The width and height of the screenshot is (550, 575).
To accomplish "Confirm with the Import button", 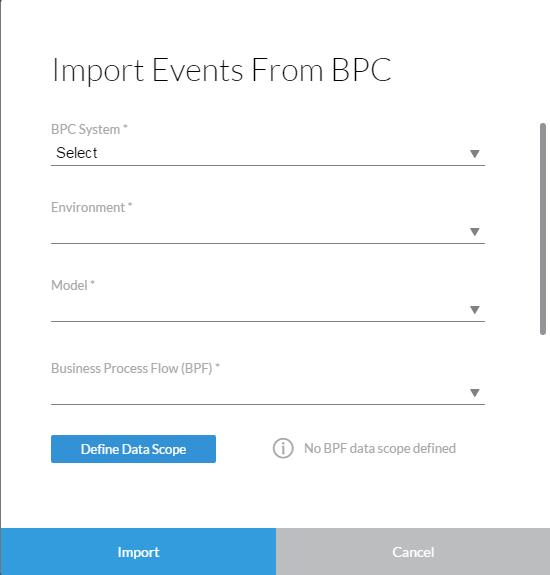I will [138, 552].
